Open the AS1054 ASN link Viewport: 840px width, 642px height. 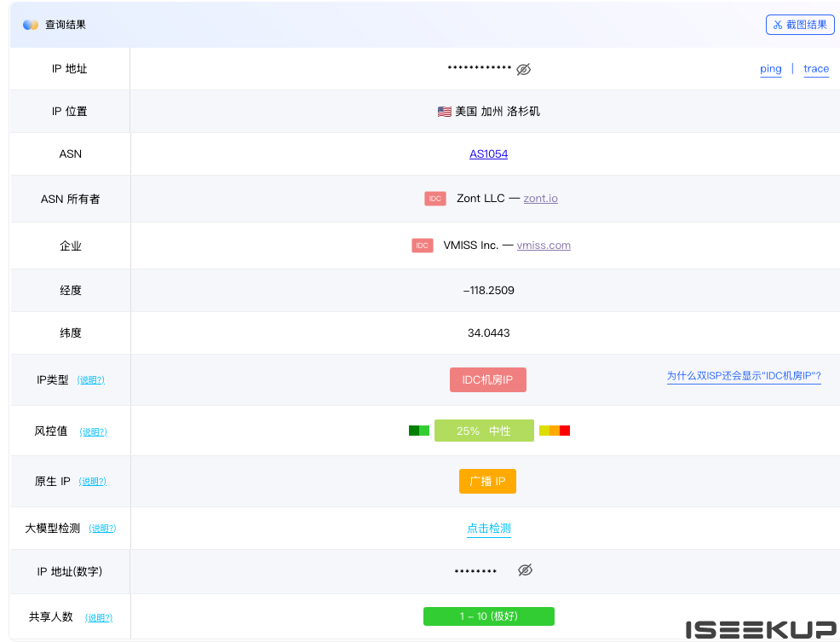488,154
